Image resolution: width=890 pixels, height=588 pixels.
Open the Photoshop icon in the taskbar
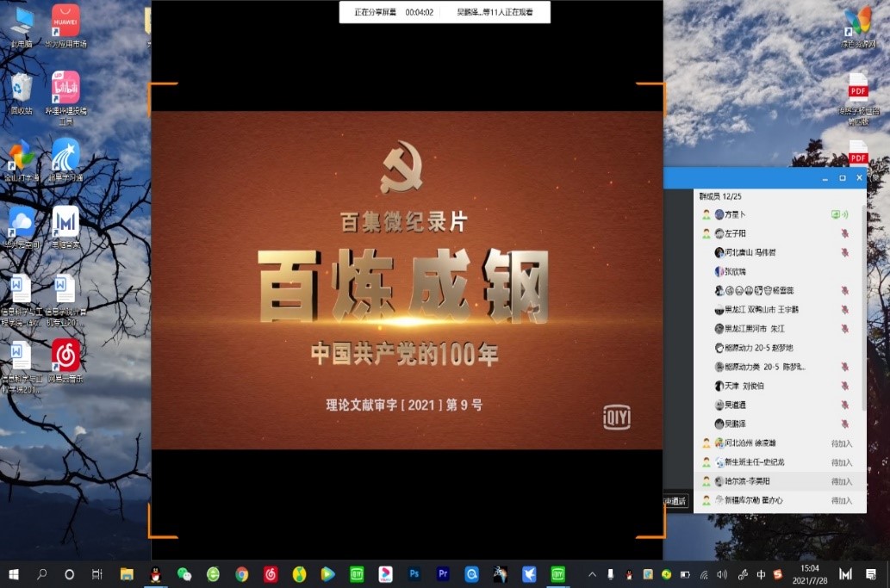click(x=414, y=573)
